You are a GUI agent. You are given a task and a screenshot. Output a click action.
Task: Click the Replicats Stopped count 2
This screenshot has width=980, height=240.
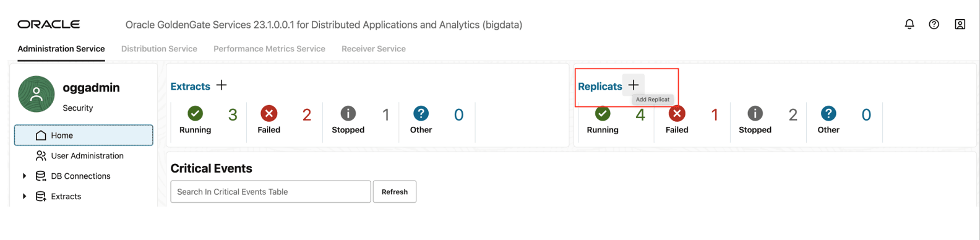[x=793, y=115]
